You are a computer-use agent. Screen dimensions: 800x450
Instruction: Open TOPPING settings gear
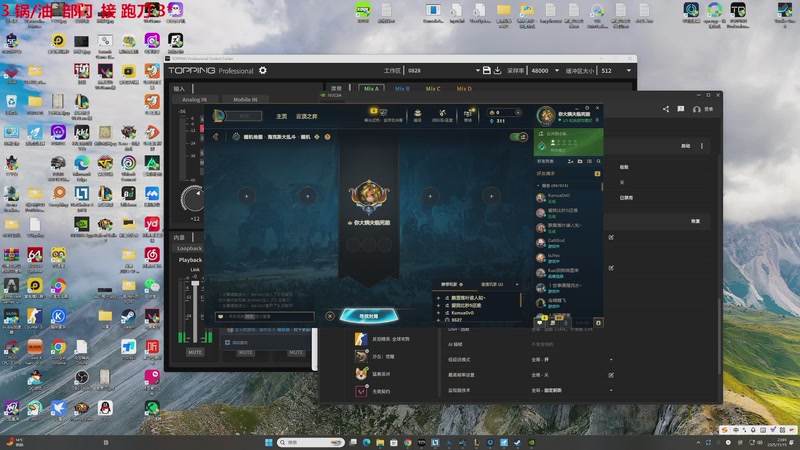[x=263, y=70]
